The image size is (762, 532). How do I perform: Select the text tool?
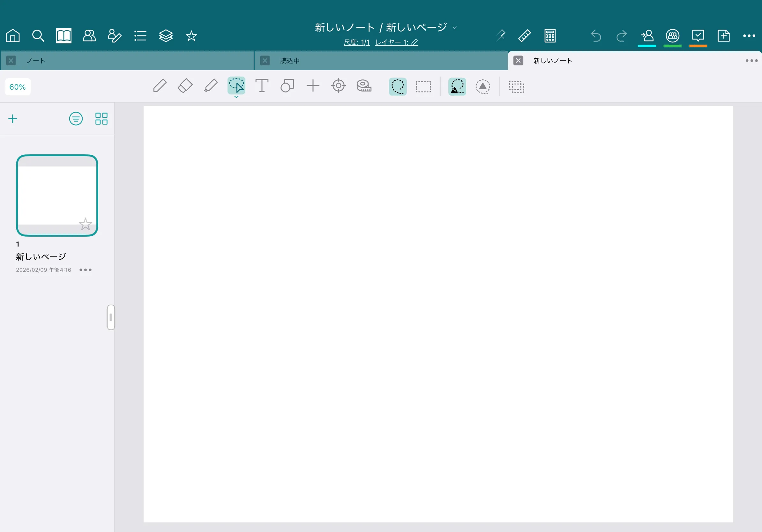point(262,86)
